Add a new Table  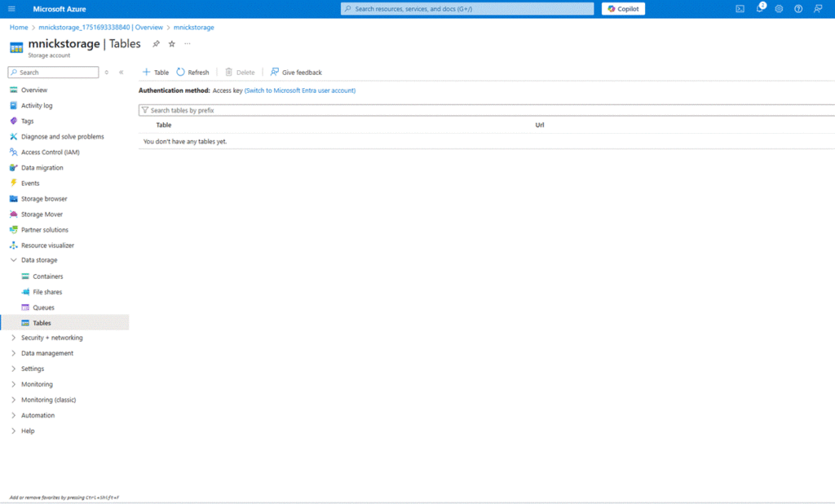[x=156, y=73]
